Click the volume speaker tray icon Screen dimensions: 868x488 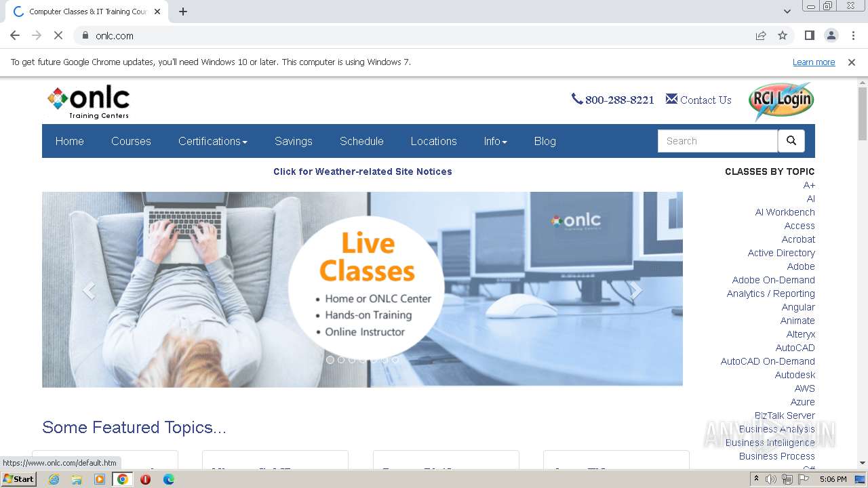point(770,479)
